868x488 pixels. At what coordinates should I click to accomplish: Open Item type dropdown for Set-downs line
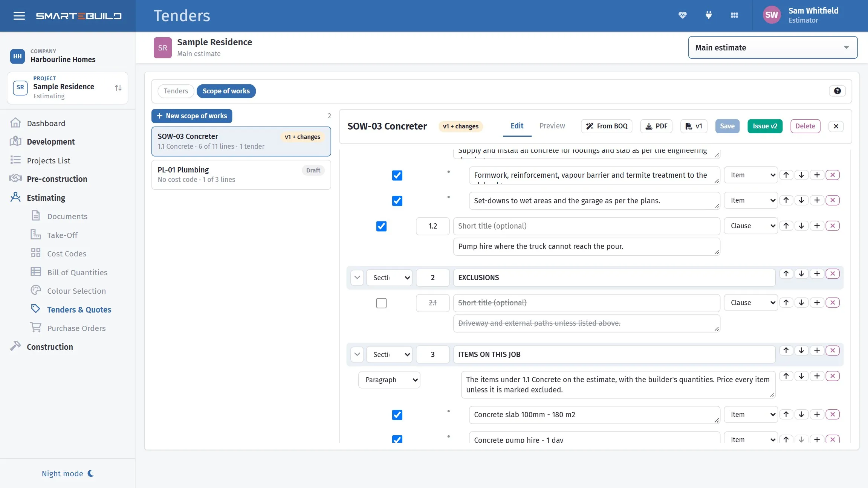[x=750, y=200]
